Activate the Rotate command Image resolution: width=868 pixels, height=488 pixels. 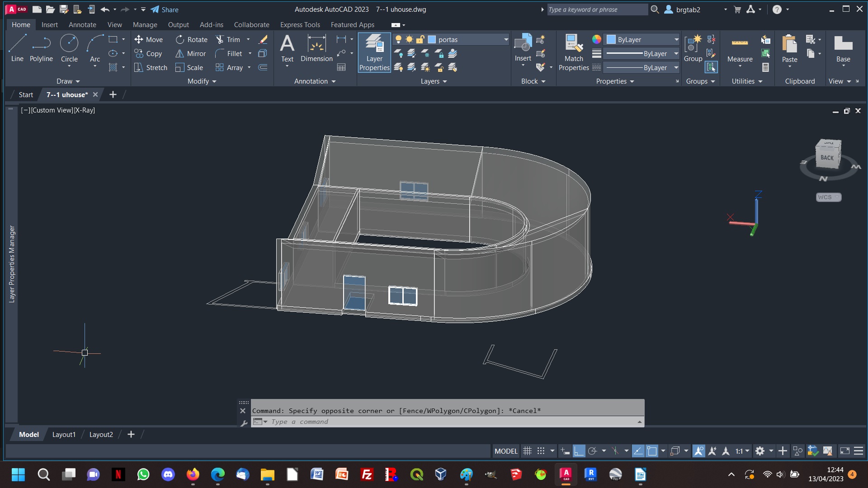[x=191, y=40]
